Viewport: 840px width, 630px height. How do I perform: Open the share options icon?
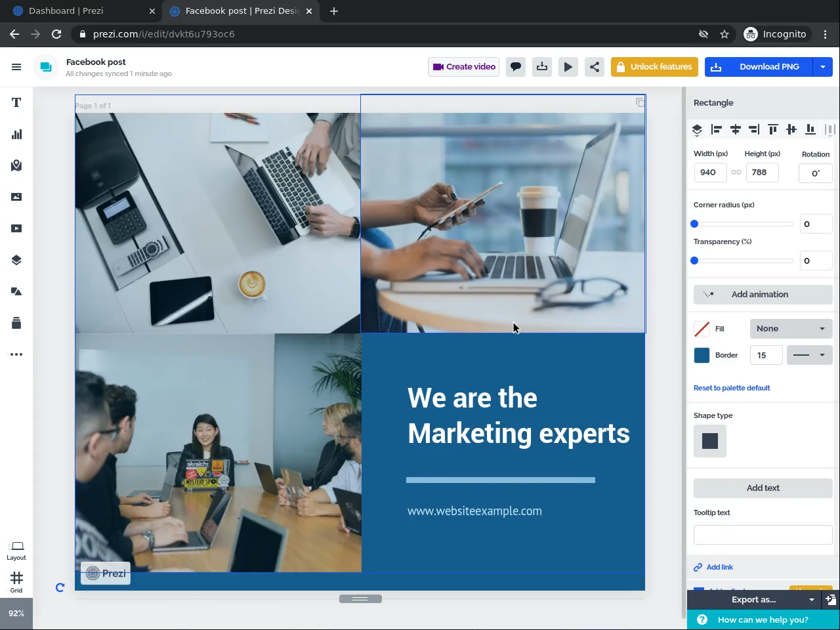coord(595,67)
